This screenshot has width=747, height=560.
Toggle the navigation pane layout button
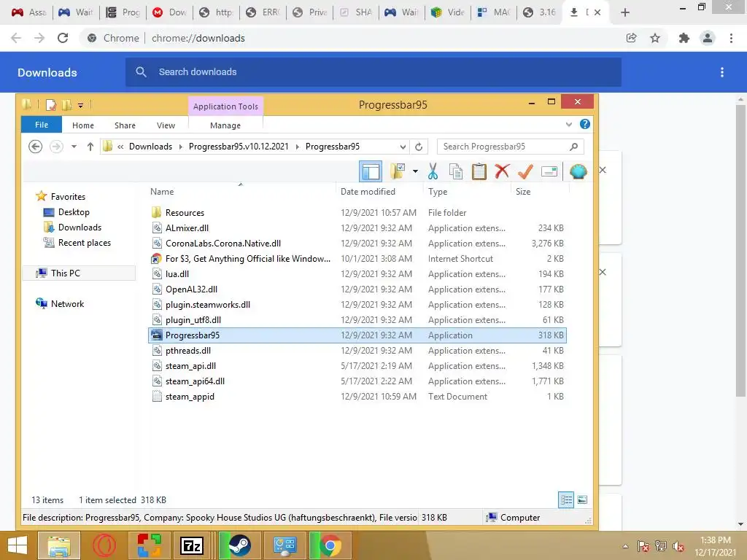370,171
